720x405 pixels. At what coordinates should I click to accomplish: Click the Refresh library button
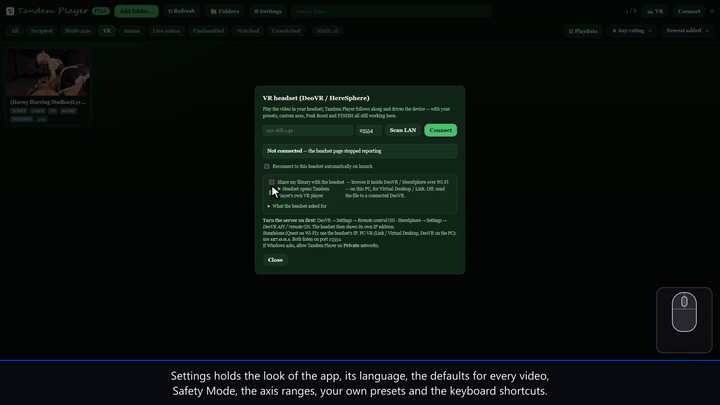click(x=181, y=11)
